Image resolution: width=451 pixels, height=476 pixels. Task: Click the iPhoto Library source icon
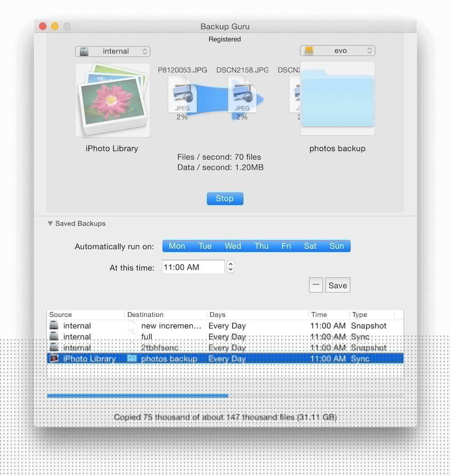point(112,100)
